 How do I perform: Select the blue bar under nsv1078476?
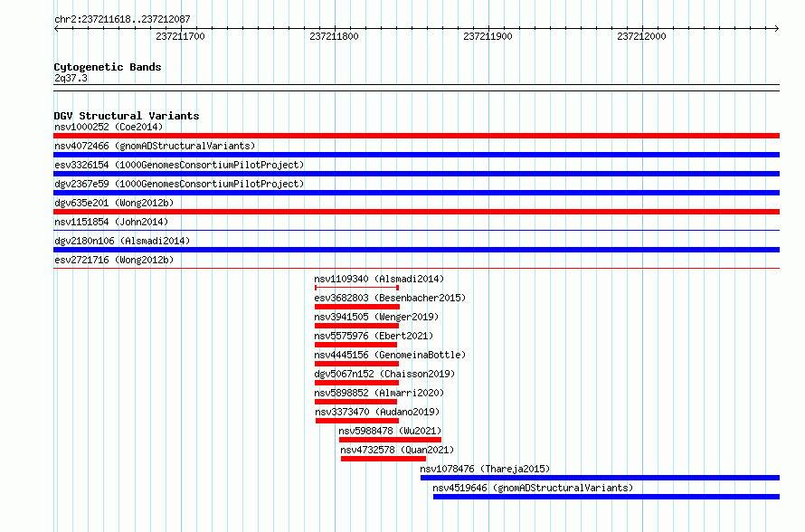[x=601, y=478]
